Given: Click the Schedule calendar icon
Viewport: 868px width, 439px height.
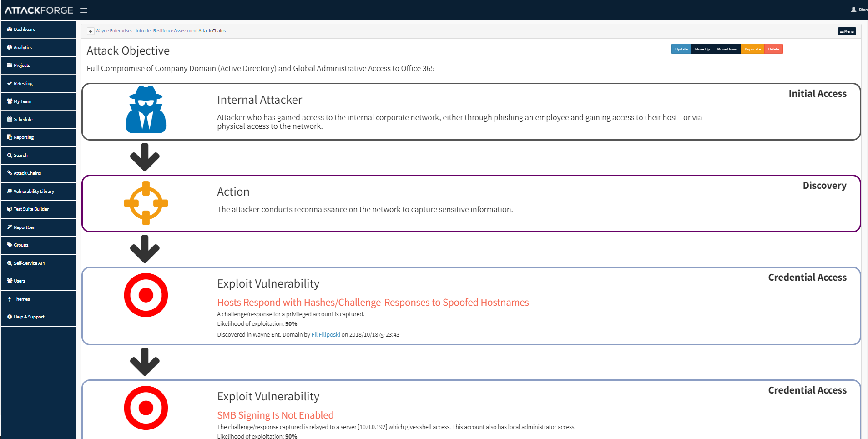Looking at the screenshot, I should tap(10, 119).
